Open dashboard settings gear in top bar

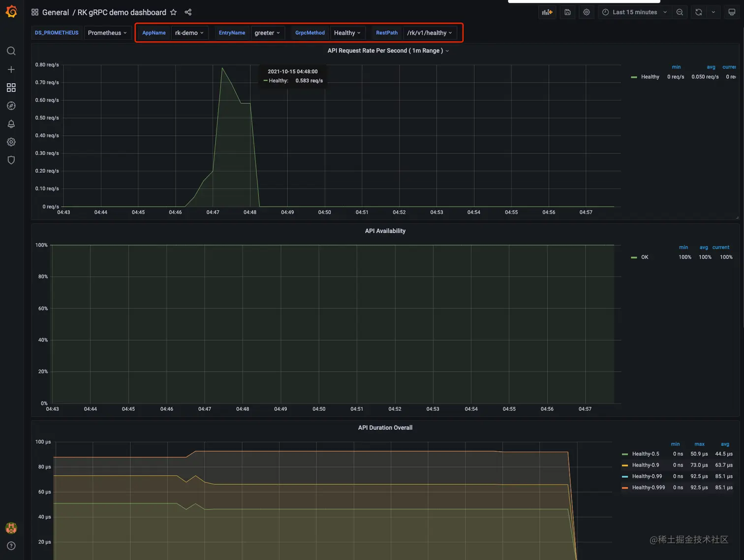point(587,12)
